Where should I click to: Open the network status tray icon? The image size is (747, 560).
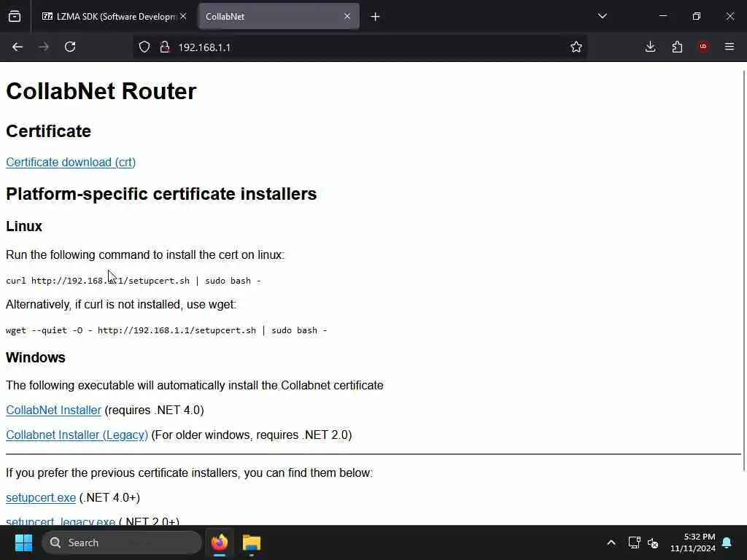tap(634, 542)
